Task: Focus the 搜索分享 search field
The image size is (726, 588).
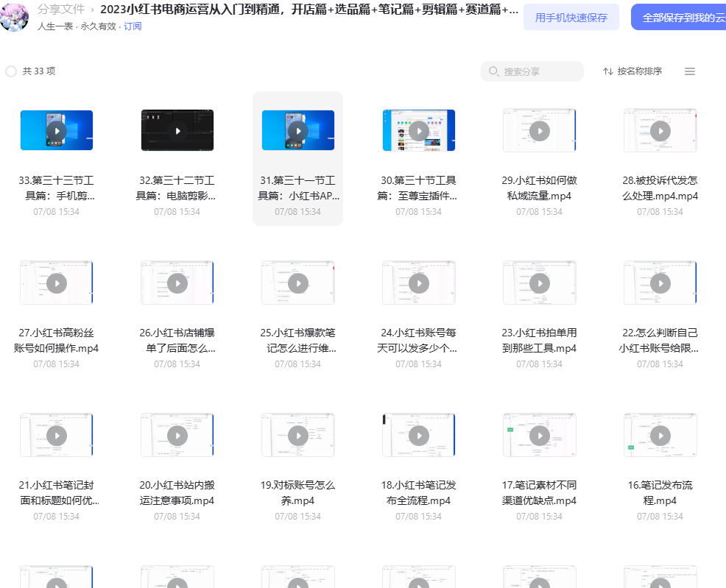Action: click(532, 71)
